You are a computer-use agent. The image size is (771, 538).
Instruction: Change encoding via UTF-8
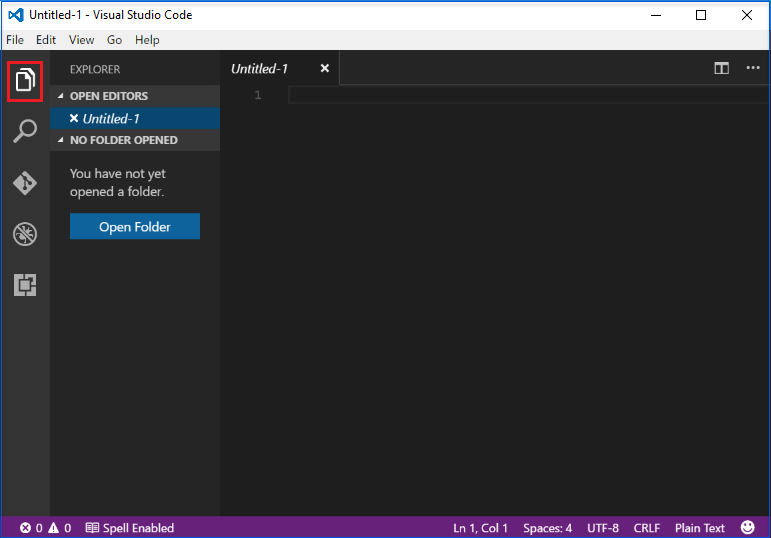602,528
